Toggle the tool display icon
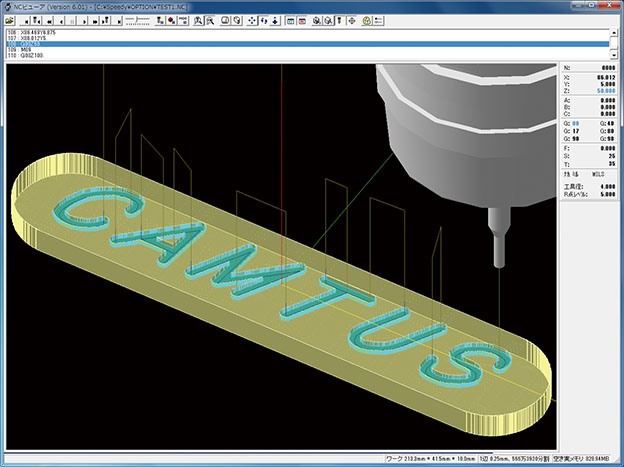624x467 pixels. (x=339, y=20)
